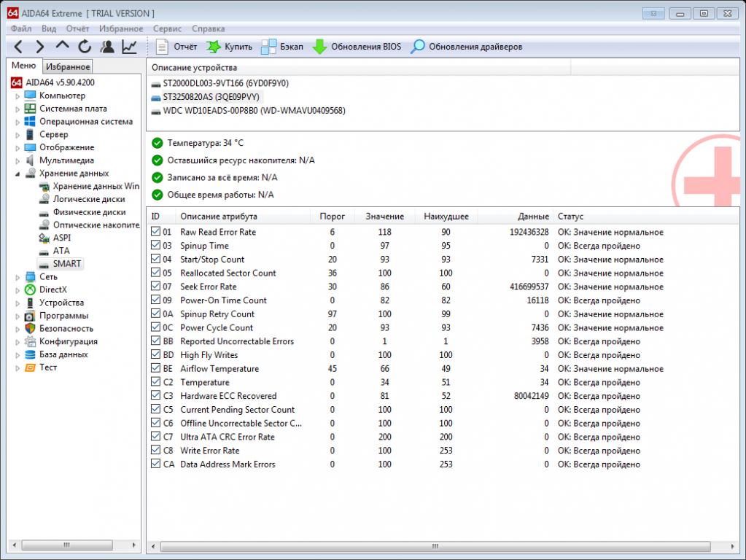The image size is (746, 560).
Task: Refresh the view with the circular arrow
Action: coord(85,47)
